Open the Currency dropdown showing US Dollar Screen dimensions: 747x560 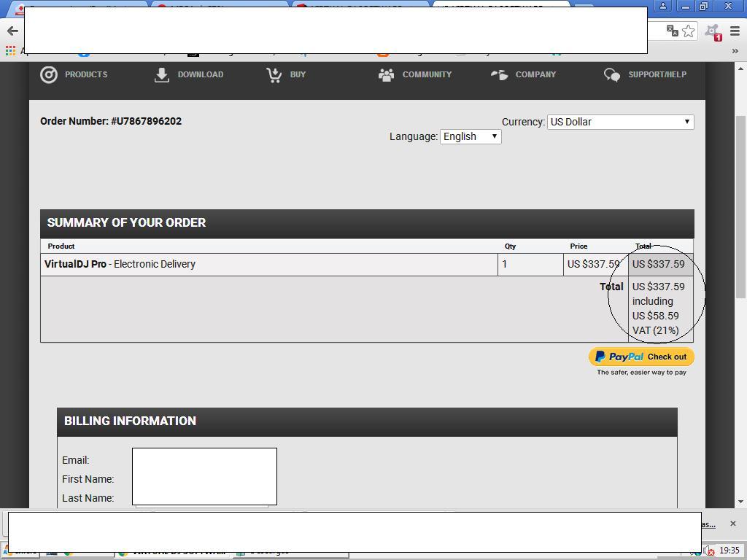click(x=620, y=122)
